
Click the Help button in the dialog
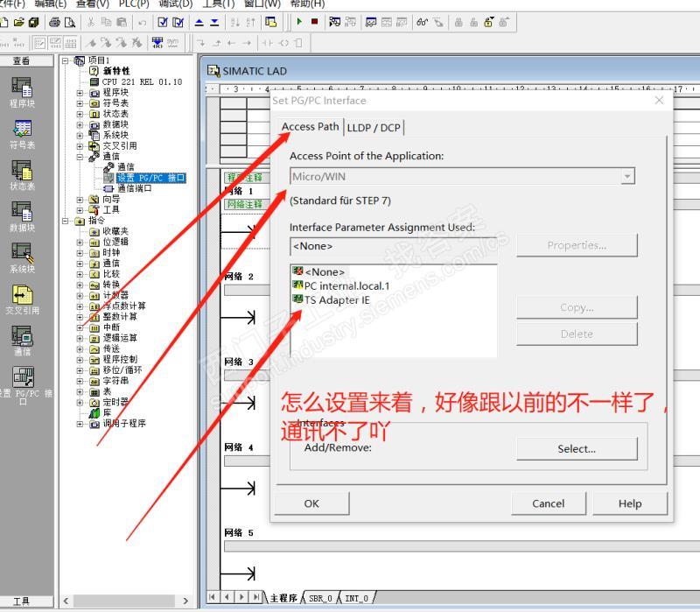[x=630, y=503]
